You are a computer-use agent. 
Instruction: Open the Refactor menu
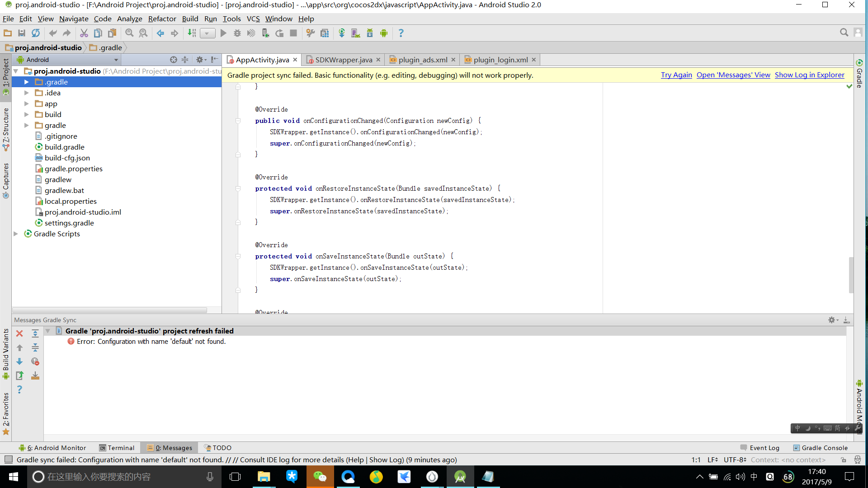tap(161, 19)
